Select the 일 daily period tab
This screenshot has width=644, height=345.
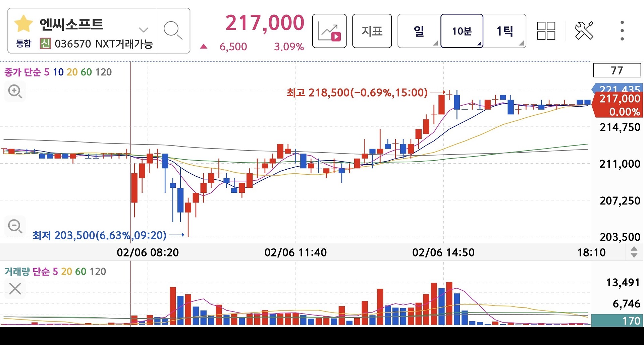(419, 31)
